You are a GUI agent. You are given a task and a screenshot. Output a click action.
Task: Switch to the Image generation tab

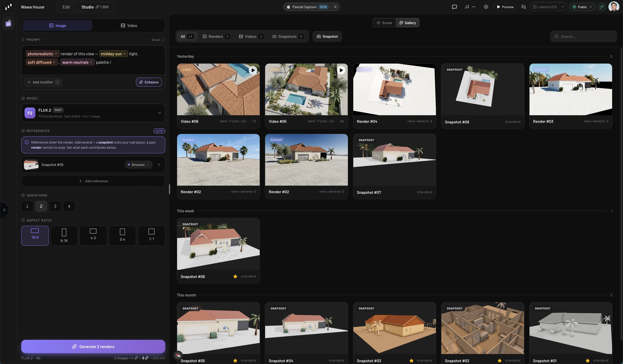click(57, 25)
